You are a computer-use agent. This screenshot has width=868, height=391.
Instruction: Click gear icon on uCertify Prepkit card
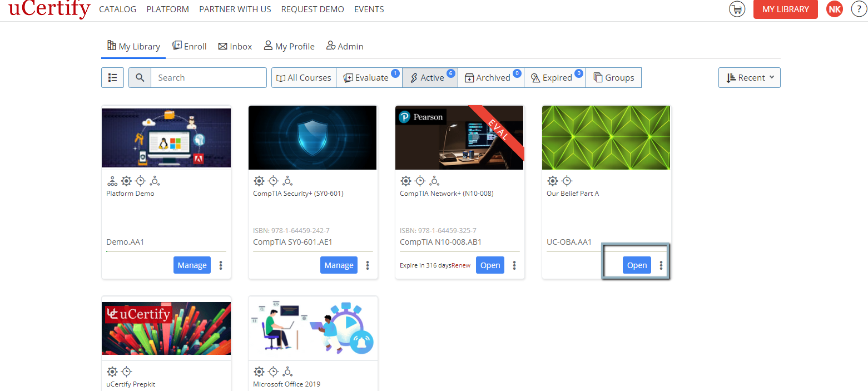(x=112, y=372)
